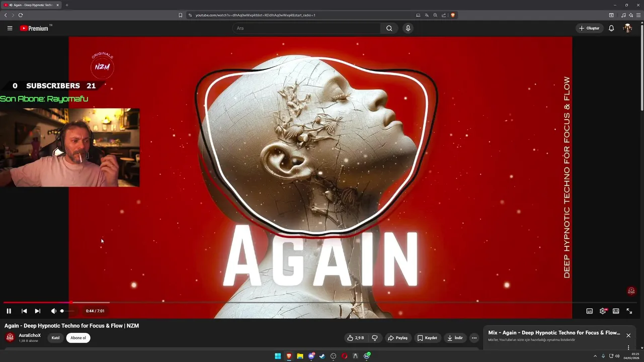Image resolution: width=644 pixels, height=362 pixels.
Task: Open Brave Shields lion icon
Action: tap(453, 15)
